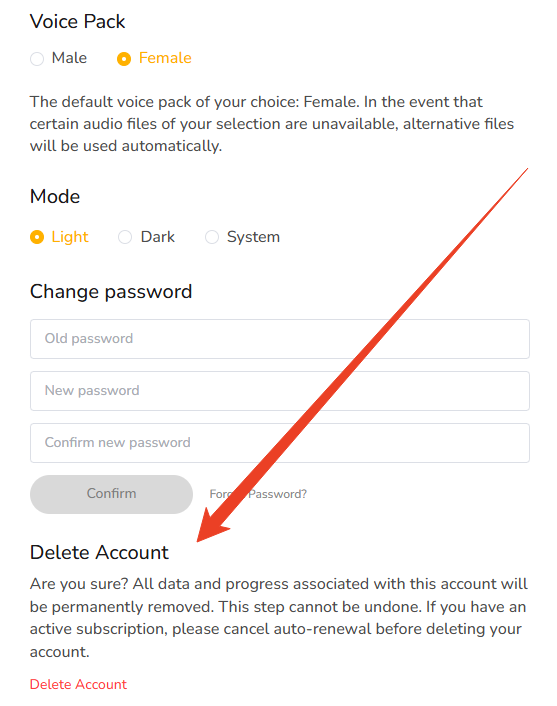Image resolution: width=557 pixels, height=706 pixels.
Task: Select the Male voice pack radio button
Action: [x=37, y=59]
